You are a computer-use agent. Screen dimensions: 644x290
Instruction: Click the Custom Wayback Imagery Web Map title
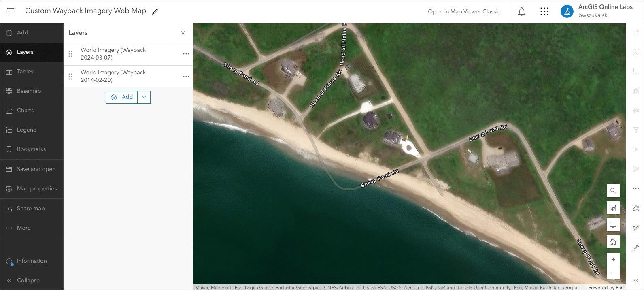click(85, 11)
